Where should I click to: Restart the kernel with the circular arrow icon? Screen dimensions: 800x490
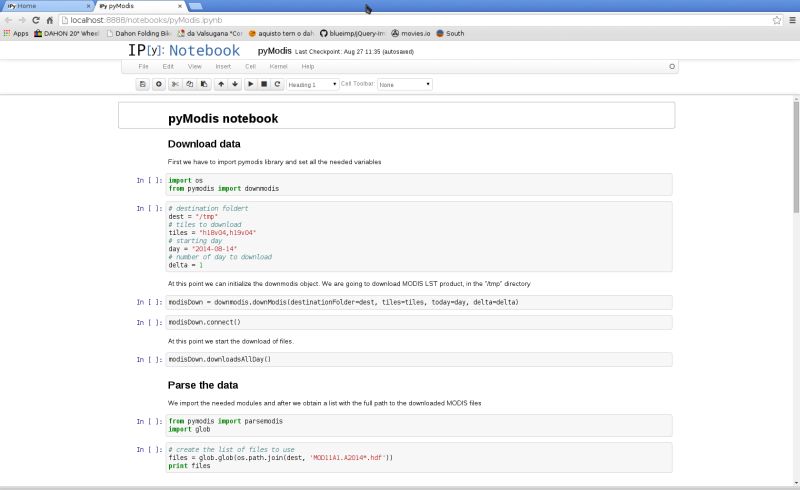click(x=277, y=84)
